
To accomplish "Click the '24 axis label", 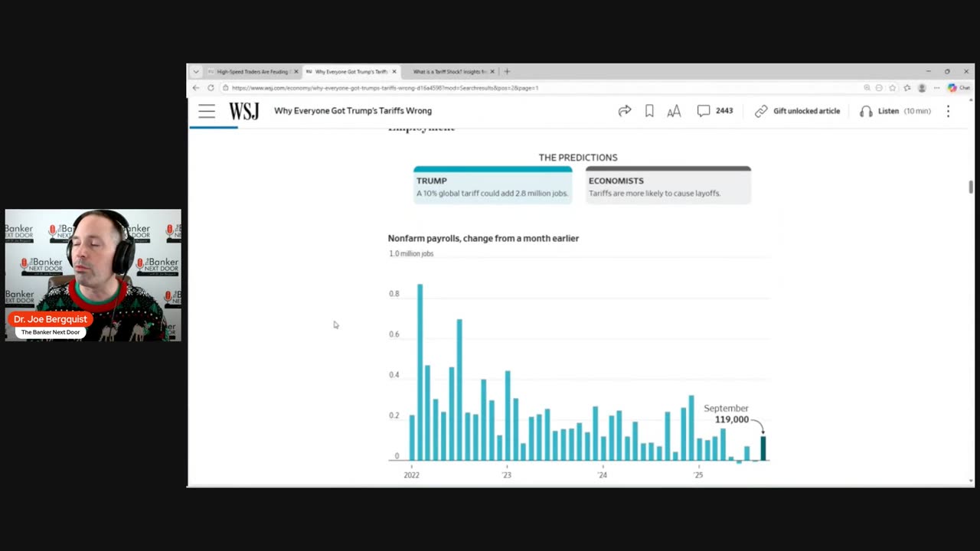I will tap(603, 474).
